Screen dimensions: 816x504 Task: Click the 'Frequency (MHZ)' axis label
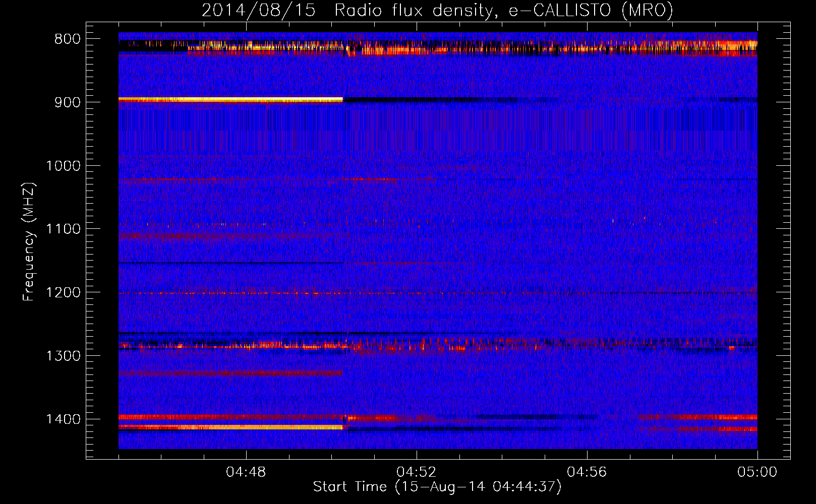[29, 242]
